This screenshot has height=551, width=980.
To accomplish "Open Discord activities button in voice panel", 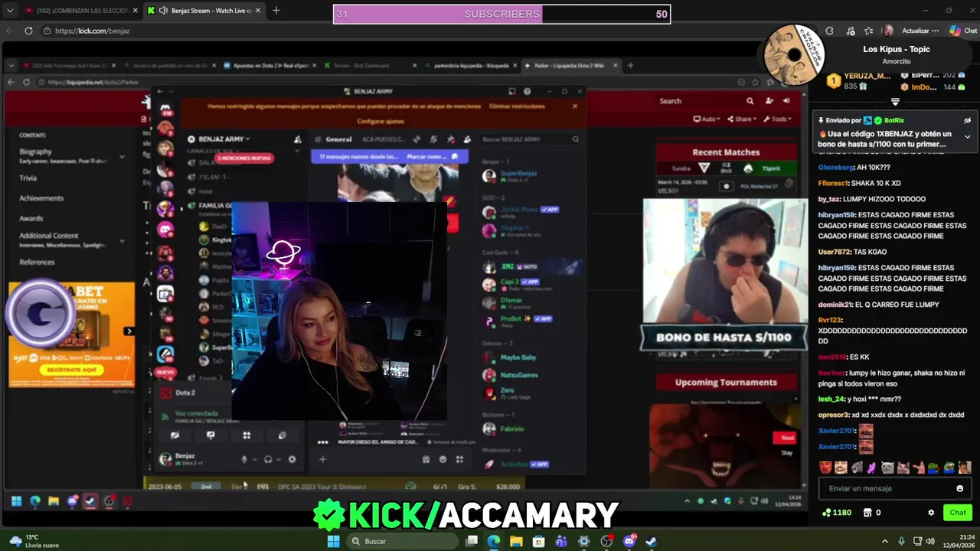I will pos(247,435).
